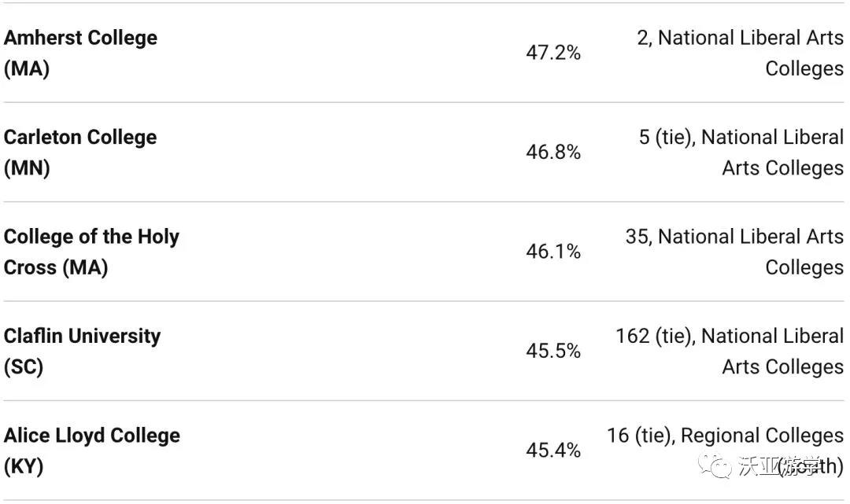Screen dimensions: 850x504
Task: Select Amherst's rank 2 National Liberal Arts text
Action: [740, 53]
